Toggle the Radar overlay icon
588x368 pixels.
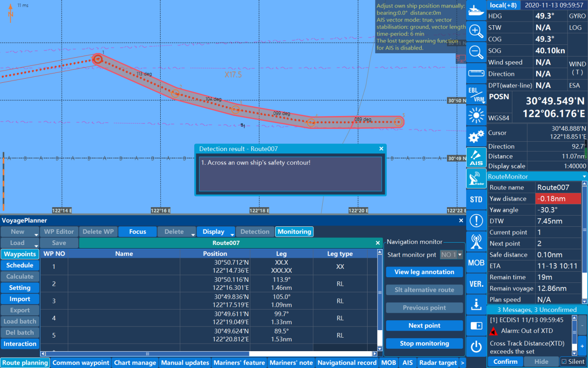476,178
